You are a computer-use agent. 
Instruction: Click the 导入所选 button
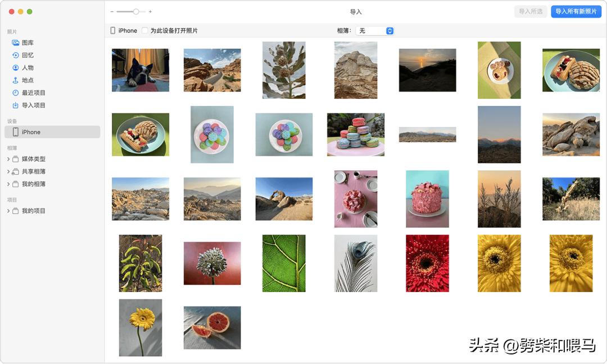[x=530, y=11]
